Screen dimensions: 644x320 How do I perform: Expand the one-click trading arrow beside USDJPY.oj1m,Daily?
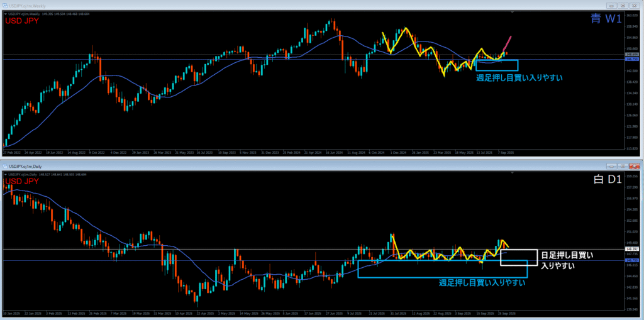[6, 175]
